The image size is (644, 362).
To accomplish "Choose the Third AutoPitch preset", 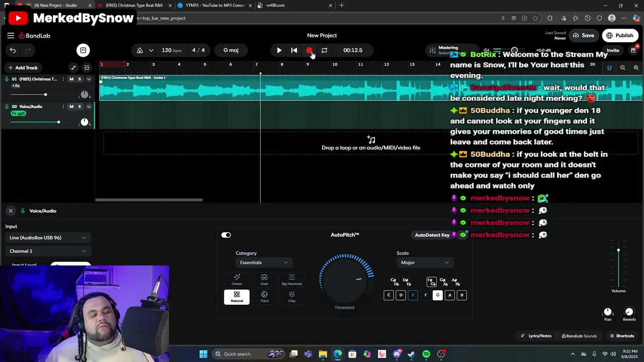I will coord(264,297).
